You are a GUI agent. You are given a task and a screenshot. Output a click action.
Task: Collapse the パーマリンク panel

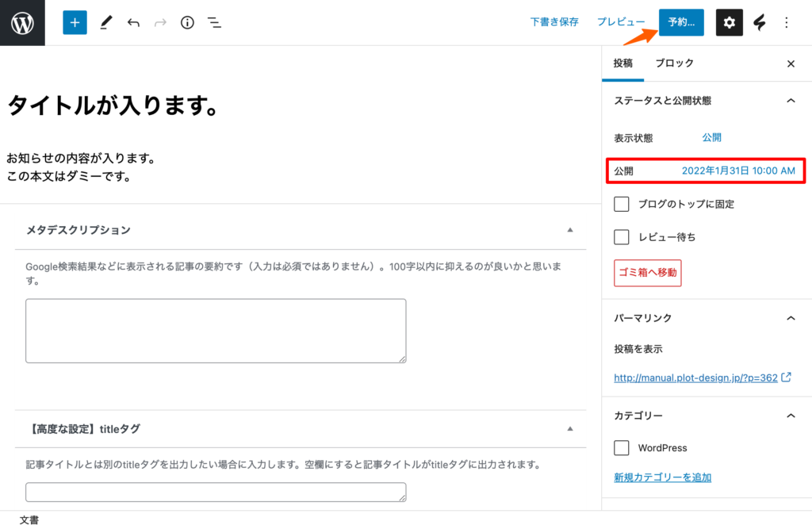(x=790, y=318)
